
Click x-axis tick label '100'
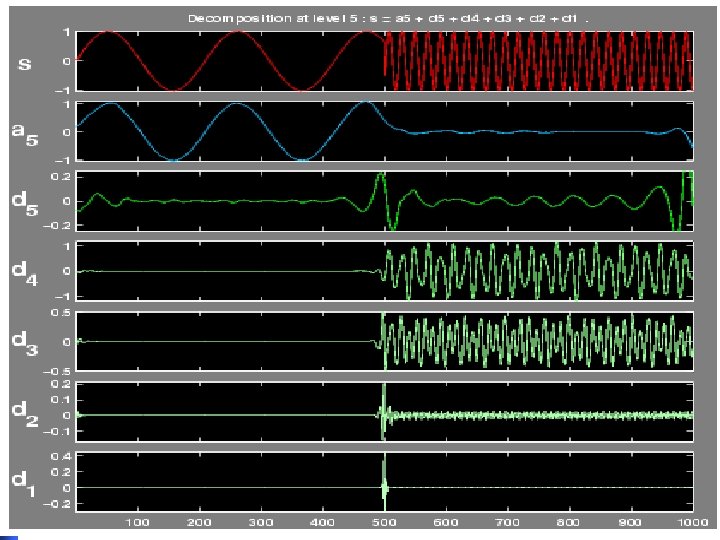[137, 522]
